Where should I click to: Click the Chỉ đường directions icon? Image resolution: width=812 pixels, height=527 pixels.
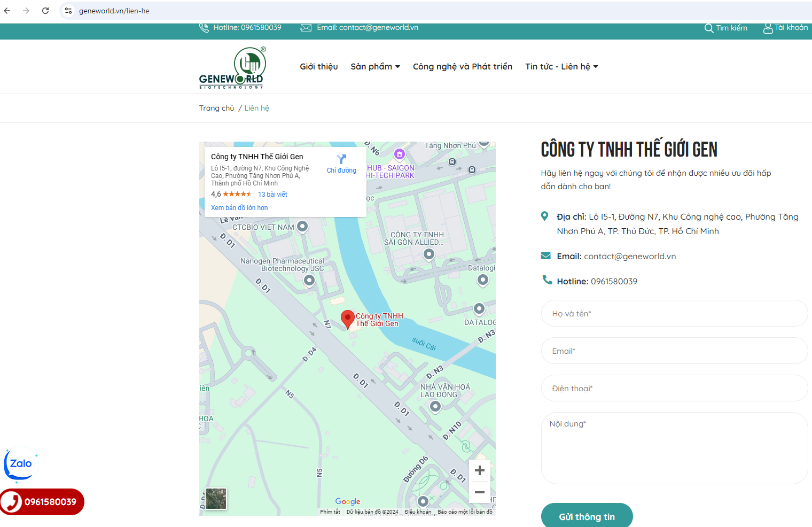342,159
